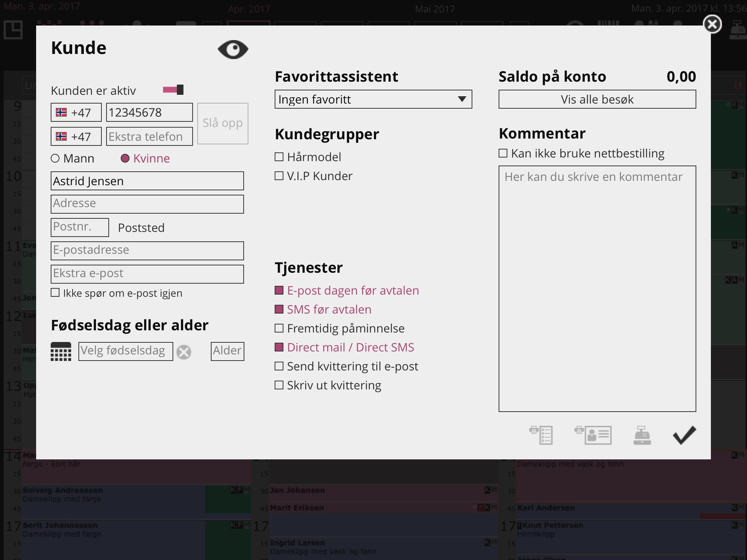Enable Send kvittering til e-post
The height and width of the screenshot is (560, 747).
coord(347,366)
